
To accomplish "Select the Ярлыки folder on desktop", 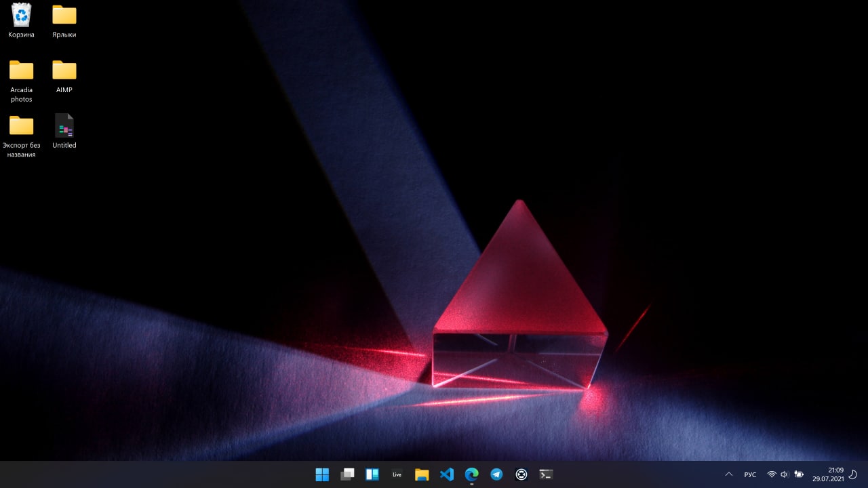I will (64, 21).
